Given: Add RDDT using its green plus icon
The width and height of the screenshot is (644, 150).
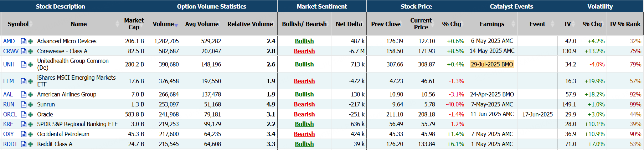Looking at the screenshot, I should pos(31,144).
